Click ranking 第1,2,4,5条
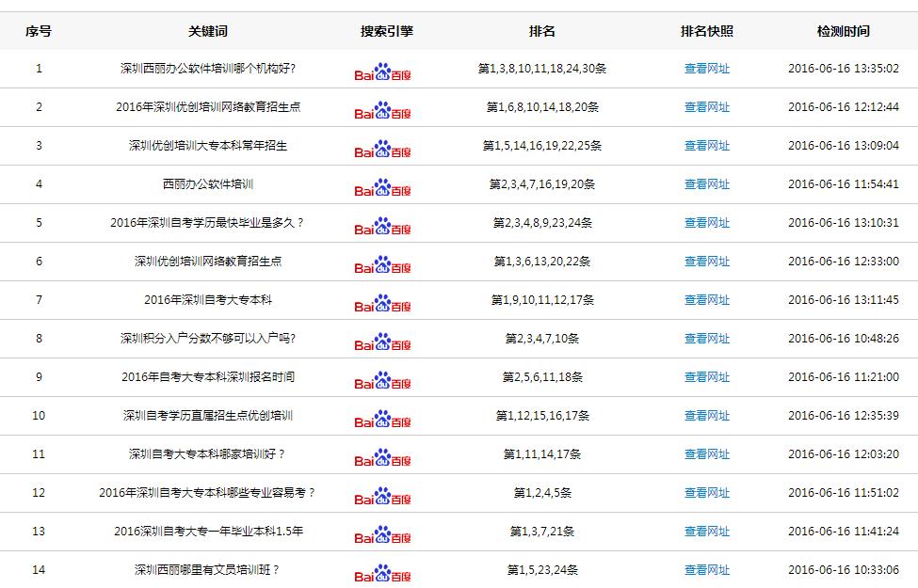Screen dimensions: 918x588 pos(542,493)
